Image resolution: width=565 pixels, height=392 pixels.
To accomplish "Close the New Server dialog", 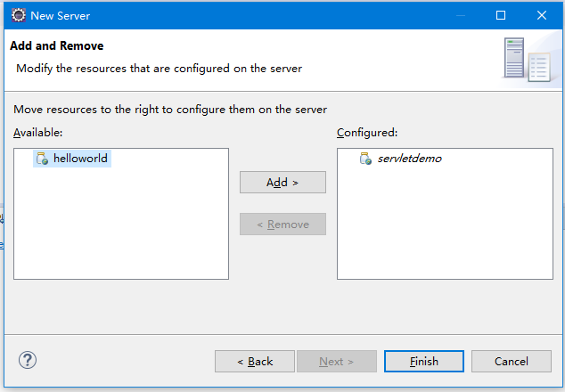I will coord(542,15).
